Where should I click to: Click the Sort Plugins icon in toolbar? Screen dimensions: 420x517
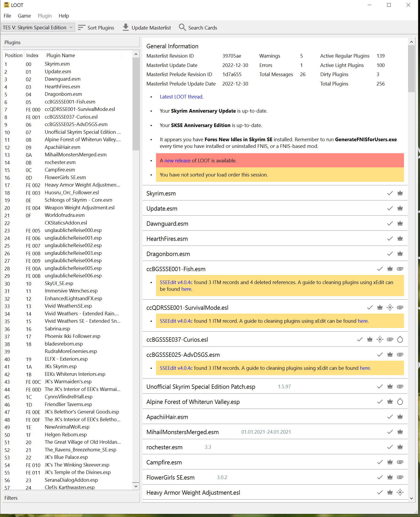point(82,28)
